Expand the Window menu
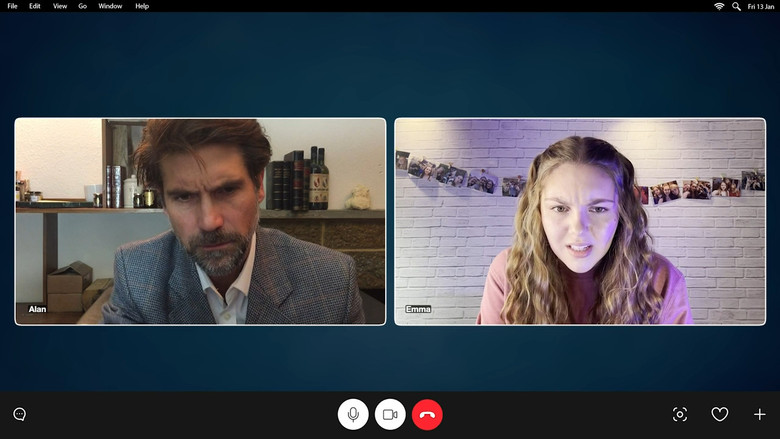Image resolution: width=780 pixels, height=439 pixels. click(x=110, y=6)
